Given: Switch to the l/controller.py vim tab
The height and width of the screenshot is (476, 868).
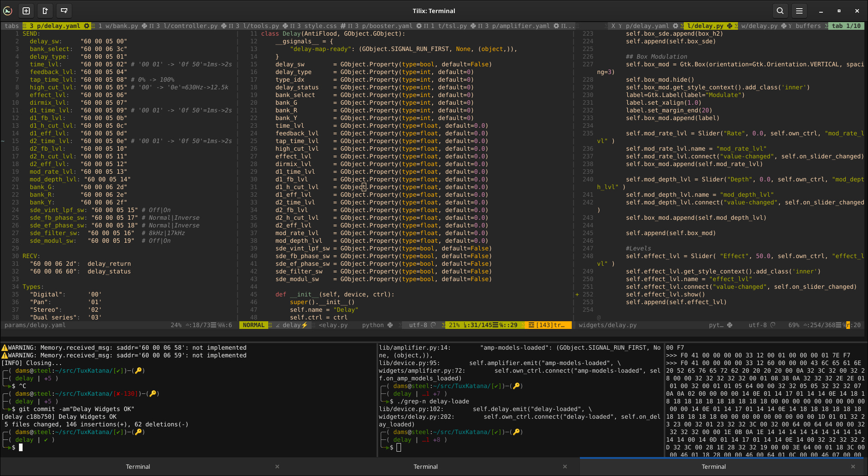Looking at the screenshot, I should click(x=190, y=26).
